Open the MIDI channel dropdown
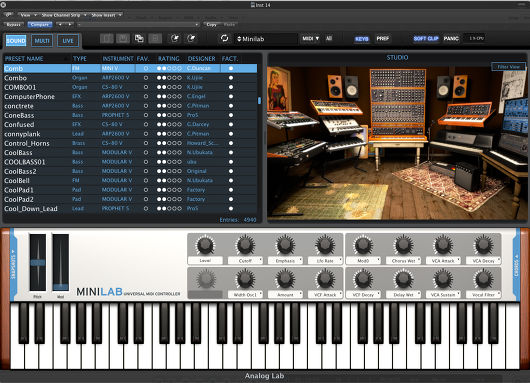Screen dimensions: 530x383 [310, 39]
